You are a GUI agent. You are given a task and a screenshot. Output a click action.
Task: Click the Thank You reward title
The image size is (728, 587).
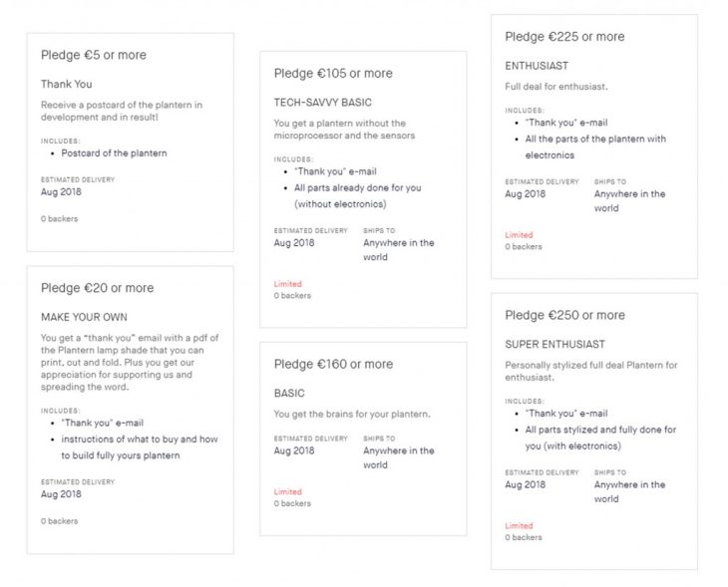[x=67, y=85]
